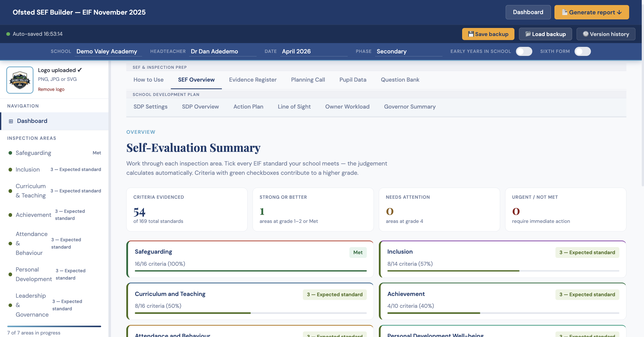The height and width of the screenshot is (337, 644).
Task: Edit the Date field showing April 2026
Action: [x=314, y=51]
